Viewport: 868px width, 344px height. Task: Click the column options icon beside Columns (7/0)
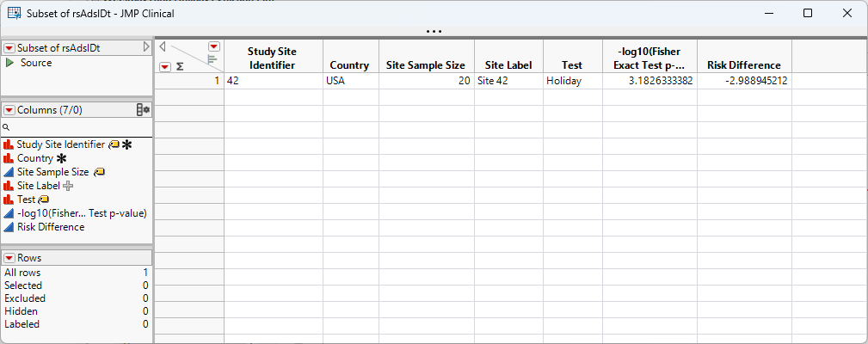144,110
